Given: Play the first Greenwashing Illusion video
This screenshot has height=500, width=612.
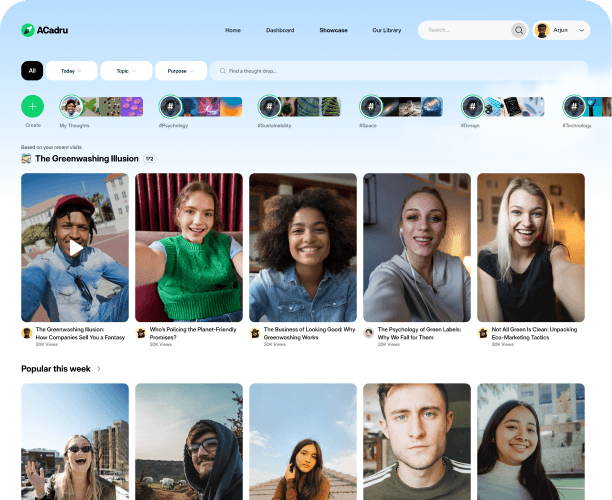Looking at the screenshot, I should point(75,247).
